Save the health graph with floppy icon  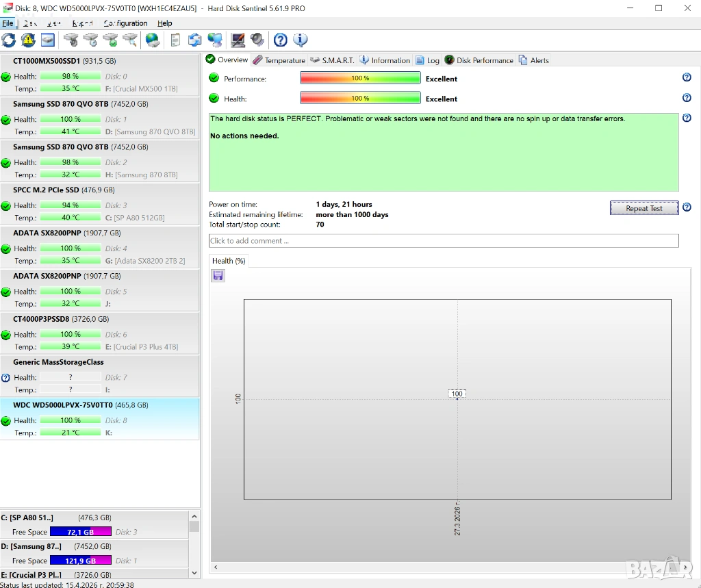click(x=218, y=275)
